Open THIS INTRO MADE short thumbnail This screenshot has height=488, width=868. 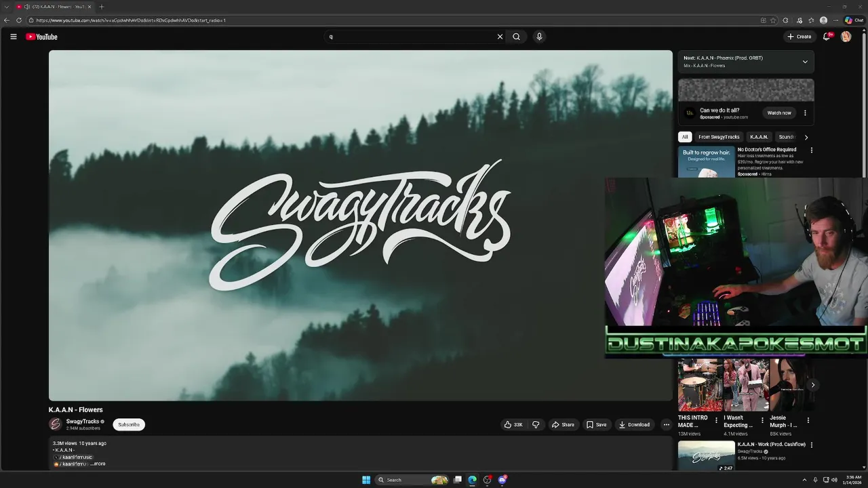pos(701,384)
